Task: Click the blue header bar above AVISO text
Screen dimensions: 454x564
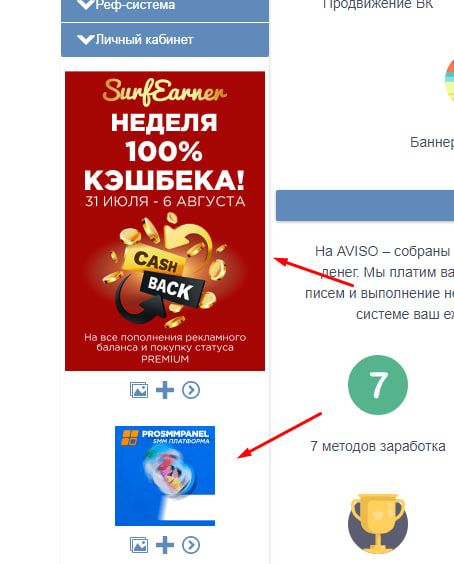Action: [365, 206]
